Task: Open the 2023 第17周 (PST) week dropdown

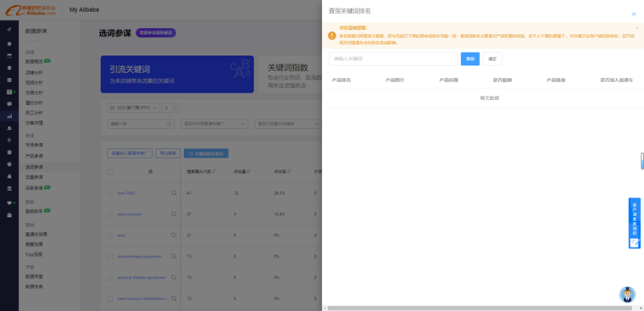Action: coord(133,108)
